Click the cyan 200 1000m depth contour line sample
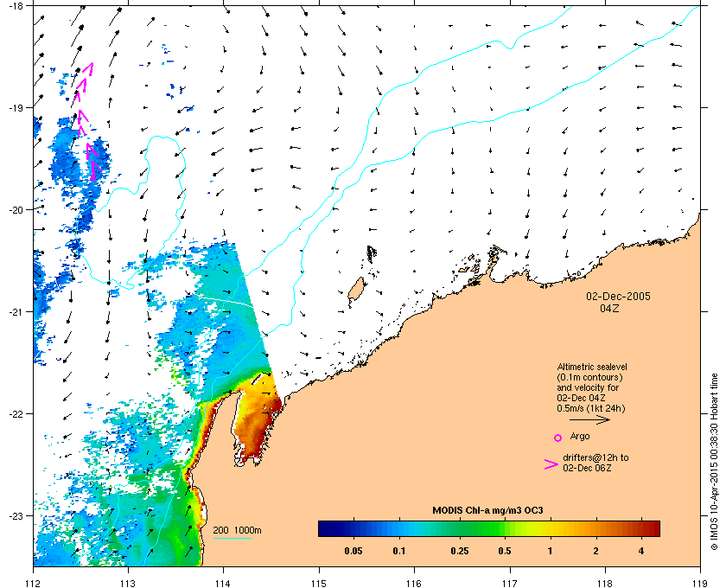This screenshot has height=588, width=726. click(x=232, y=539)
